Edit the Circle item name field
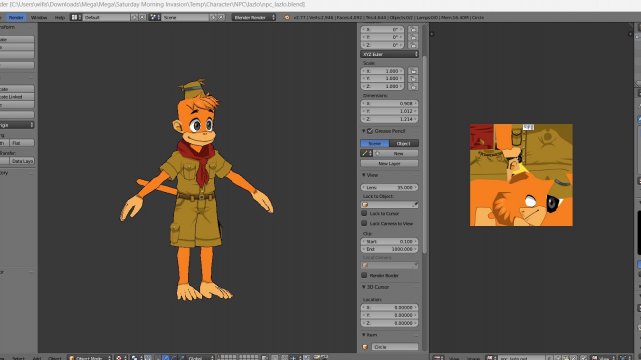The width and height of the screenshot is (641, 360). 394,347
